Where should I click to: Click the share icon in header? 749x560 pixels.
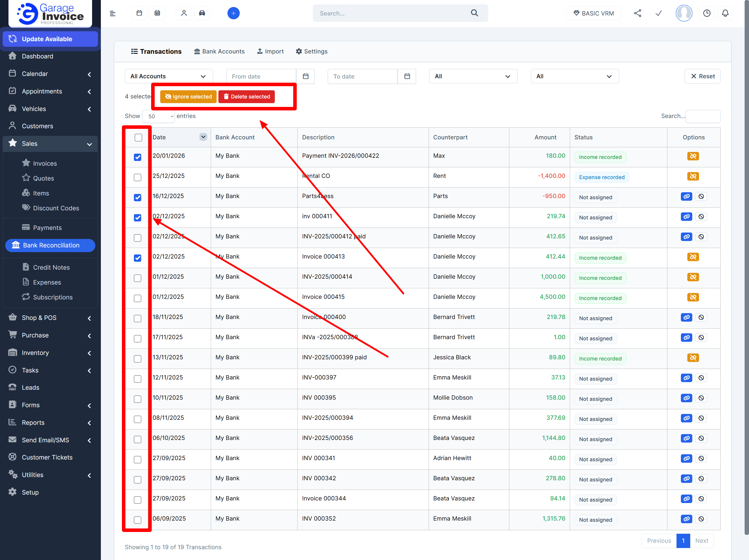[637, 13]
